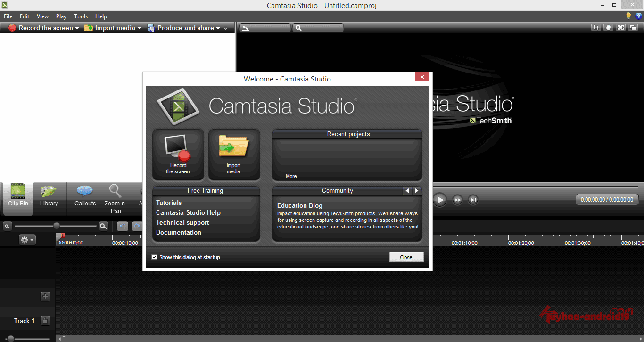Expand the Record the screen dropdown arrow

pyautogui.click(x=77, y=28)
